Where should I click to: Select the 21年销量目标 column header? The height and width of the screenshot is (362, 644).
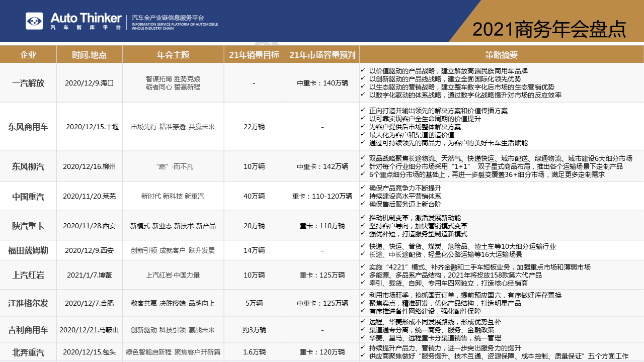(x=254, y=55)
